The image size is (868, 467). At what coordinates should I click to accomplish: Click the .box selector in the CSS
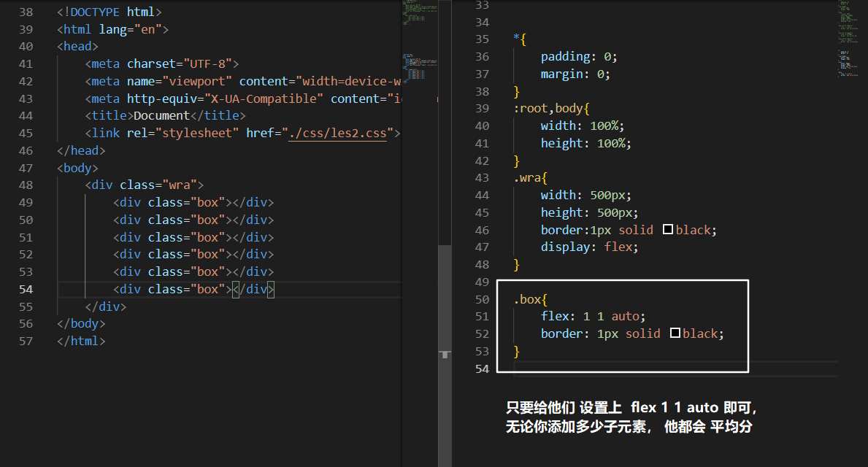point(529,299)
